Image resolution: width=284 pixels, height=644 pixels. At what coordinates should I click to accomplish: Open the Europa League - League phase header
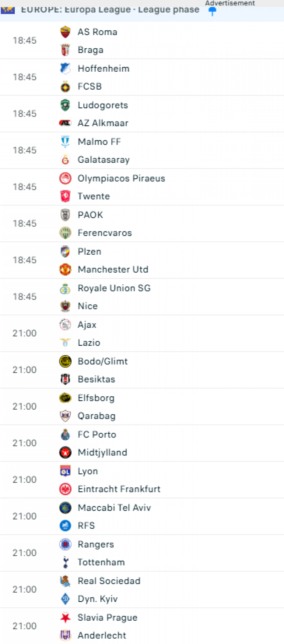click(x=110, y=10)
